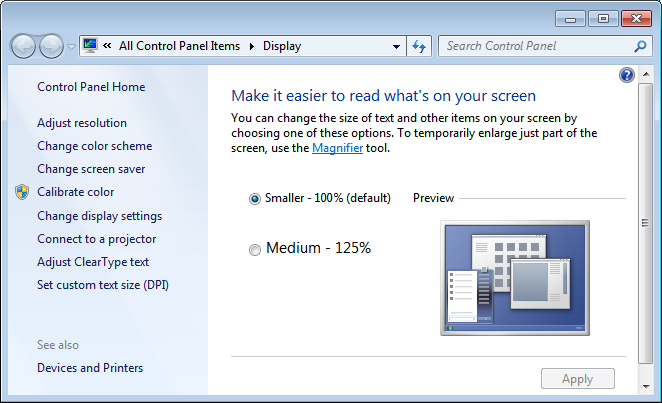Click the Apply button

[578, 379]
